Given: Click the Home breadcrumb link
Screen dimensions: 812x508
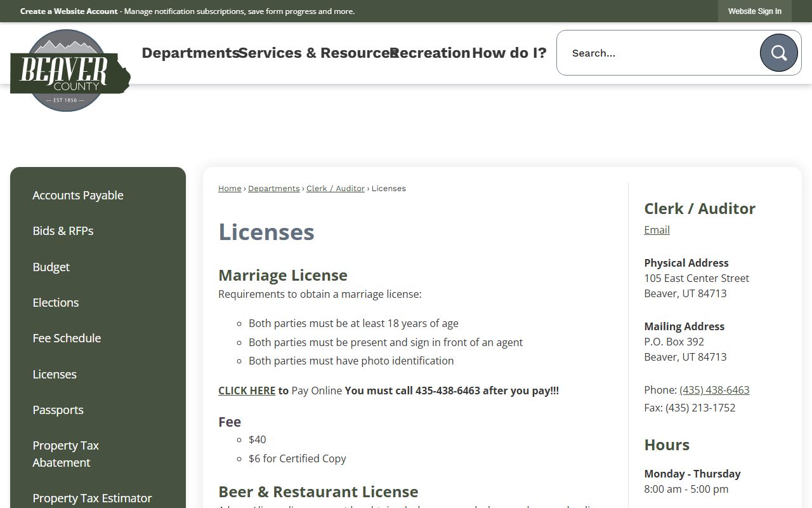Looking at the screenshot, I should 230,189.
